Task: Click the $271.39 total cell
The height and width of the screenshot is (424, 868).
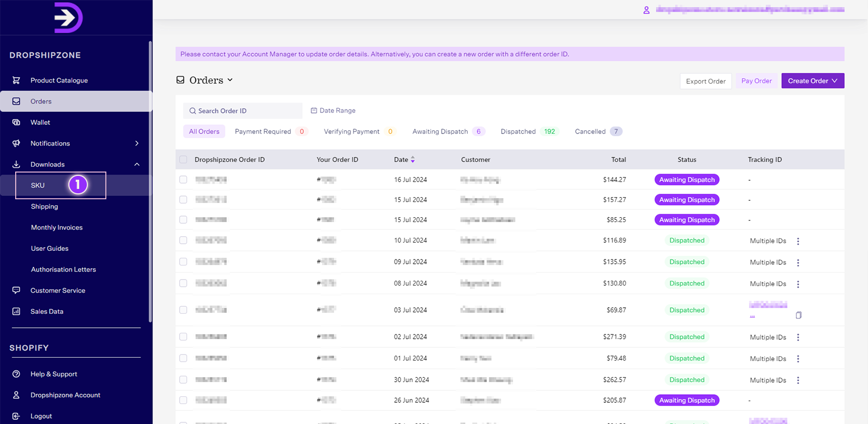Action: pos(615,337)
